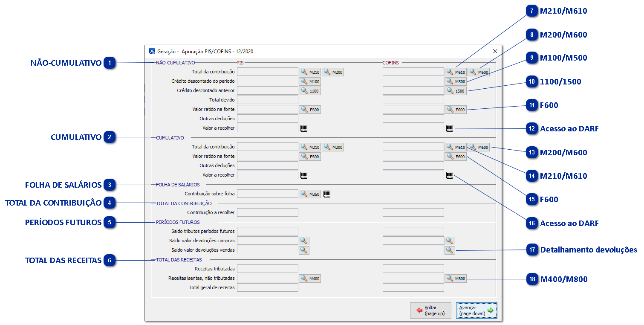The image size is (644, 325).
Task: Close the Apuração PIS/COFINS window
Action: coord(495,51)
